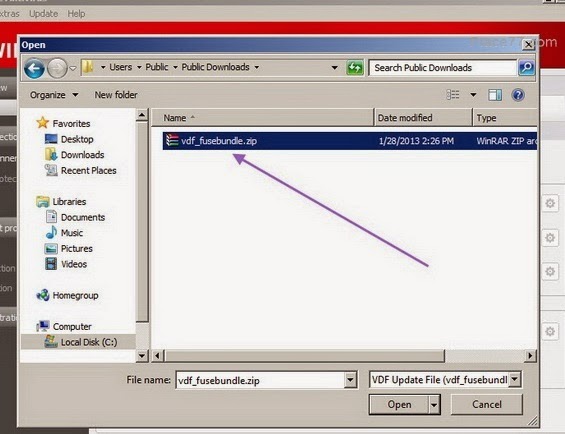Focus the Search Public Downloads field
This screenshot has height=434, width=565.
tap(442, 68)
